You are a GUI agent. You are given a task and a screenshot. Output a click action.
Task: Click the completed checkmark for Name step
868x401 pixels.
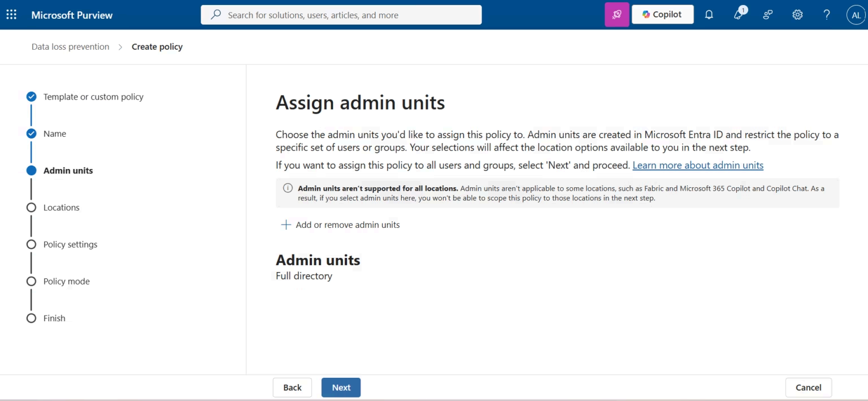32,133
